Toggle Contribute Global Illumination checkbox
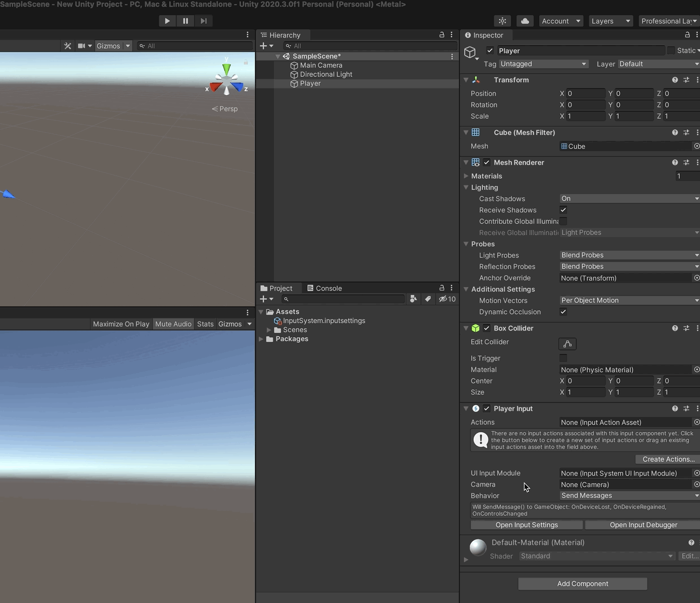Viewport: 700px width, 603px height. point(563,221)
